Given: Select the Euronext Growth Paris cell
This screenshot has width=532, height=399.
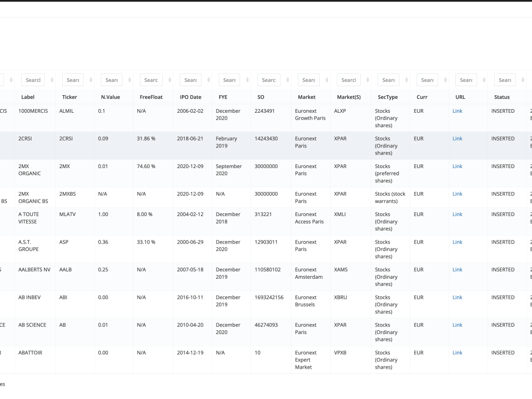Looking at the screenshot, I should pos(311,118).
